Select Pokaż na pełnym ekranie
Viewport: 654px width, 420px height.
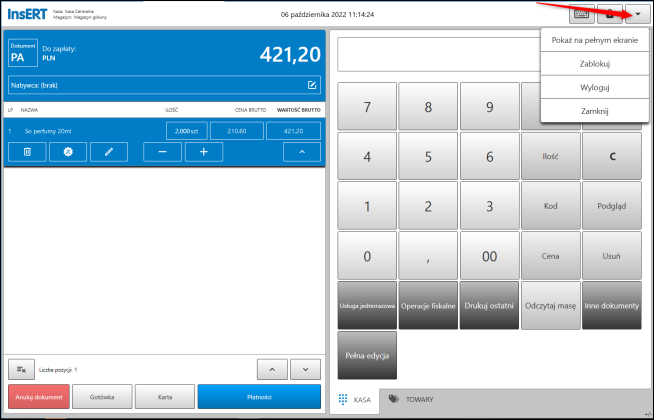pyautogui.click(x=595, y=40)
